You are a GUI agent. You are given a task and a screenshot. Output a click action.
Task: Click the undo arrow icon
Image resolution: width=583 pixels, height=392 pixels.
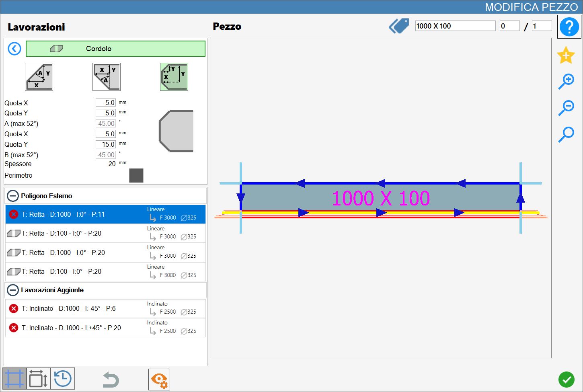click(110, 380)
